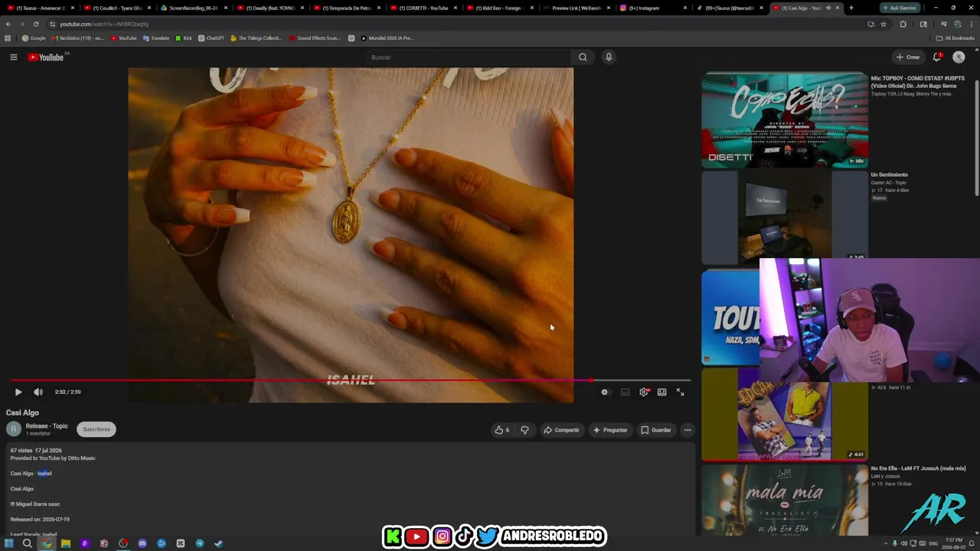Image resolution: width=980 pixels, height=551 pixels.
Task: Save video with the Guardar button
Action: point(656,430)
